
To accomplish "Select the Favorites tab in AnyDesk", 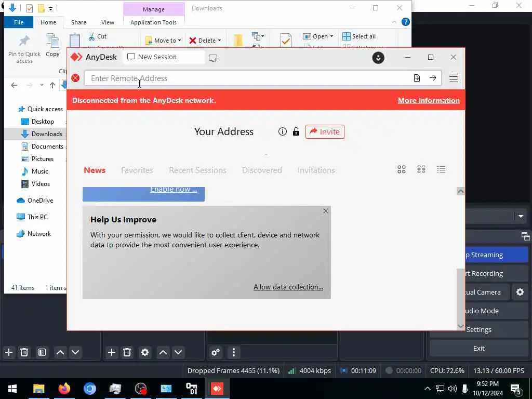I will pyautogui.click(x=137, y=170).
